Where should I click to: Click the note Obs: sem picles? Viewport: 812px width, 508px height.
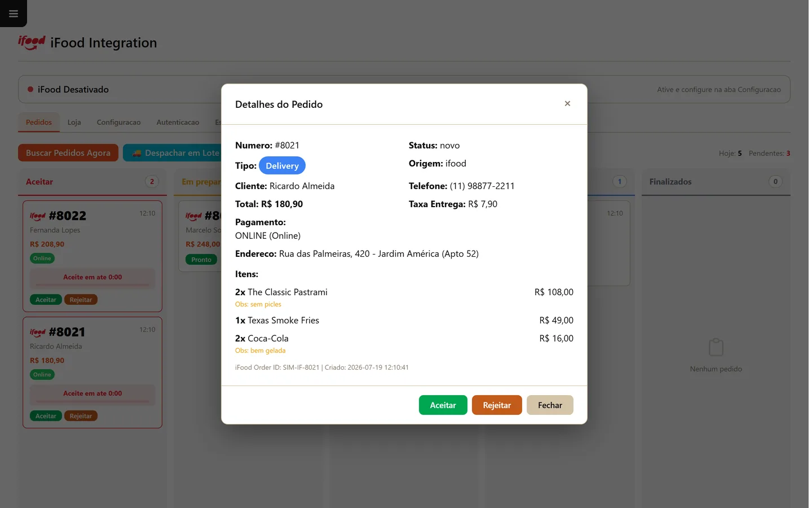[258, 304]
